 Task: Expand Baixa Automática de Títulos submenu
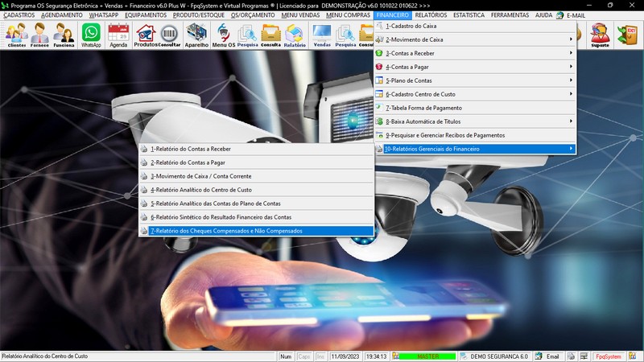tap(475, 121)
